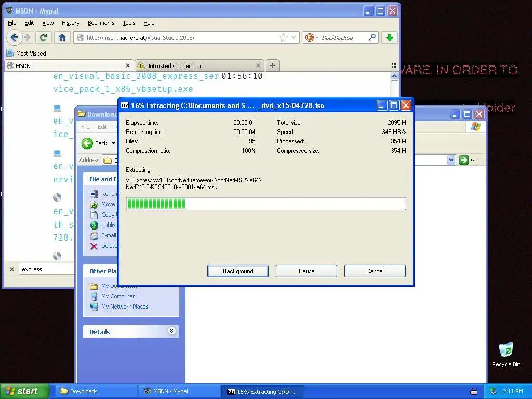Open the Recycle Bin desktop icon
The width and height of the screenshot is (532, 399).
pyautogui.click(x=506, y=355)
